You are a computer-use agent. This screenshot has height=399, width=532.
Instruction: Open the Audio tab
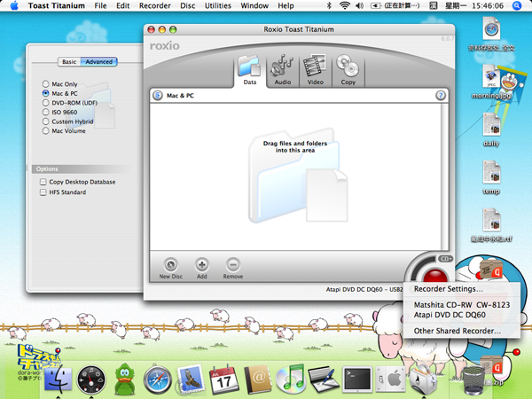coord(282,70)
